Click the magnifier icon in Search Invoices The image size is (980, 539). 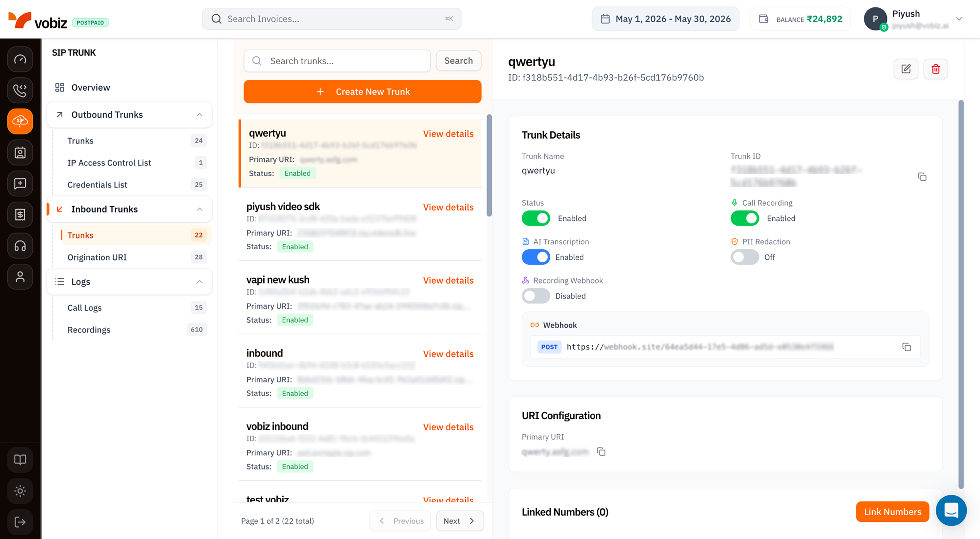coord(216,19)
